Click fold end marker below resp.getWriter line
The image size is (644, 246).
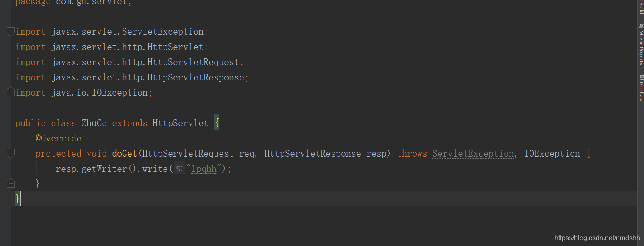(11, 183)
